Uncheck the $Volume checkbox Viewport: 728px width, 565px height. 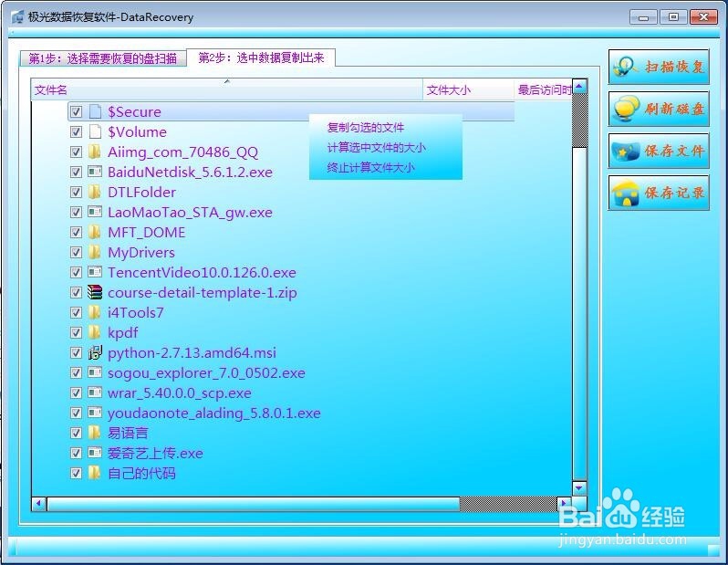(76, 131)
